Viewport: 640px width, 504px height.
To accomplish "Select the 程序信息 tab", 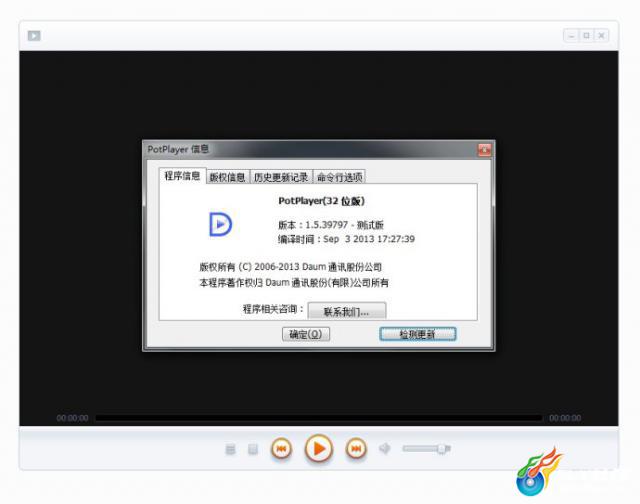I will (x=182, y=176).
